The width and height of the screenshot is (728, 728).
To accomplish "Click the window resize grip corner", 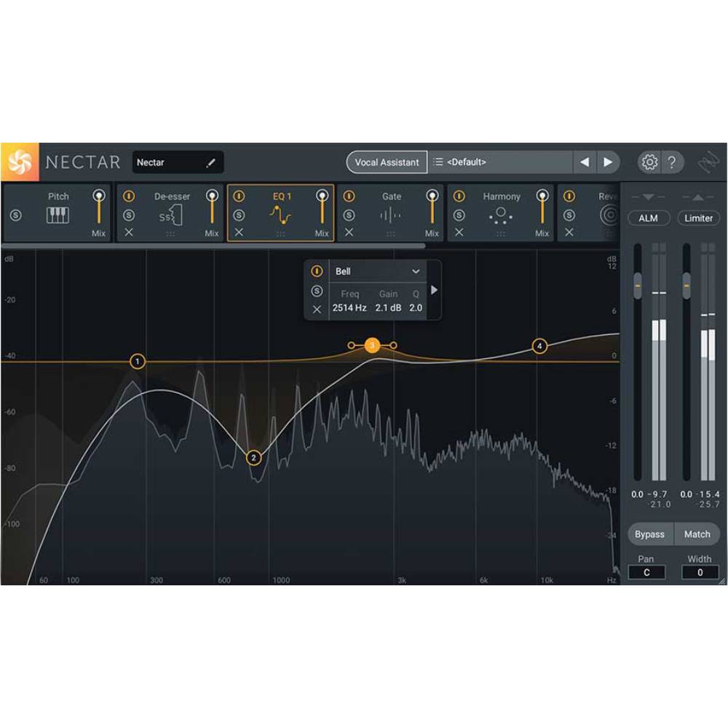I will pyautogui.click(x=721, y=581).
